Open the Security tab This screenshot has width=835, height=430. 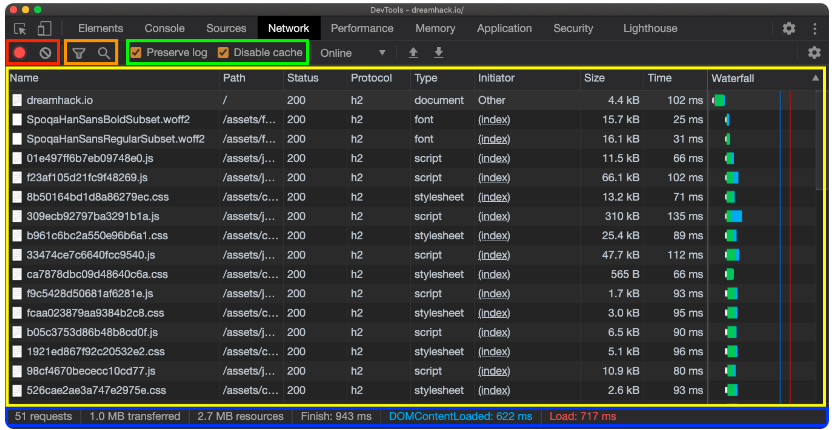[573, 28]
